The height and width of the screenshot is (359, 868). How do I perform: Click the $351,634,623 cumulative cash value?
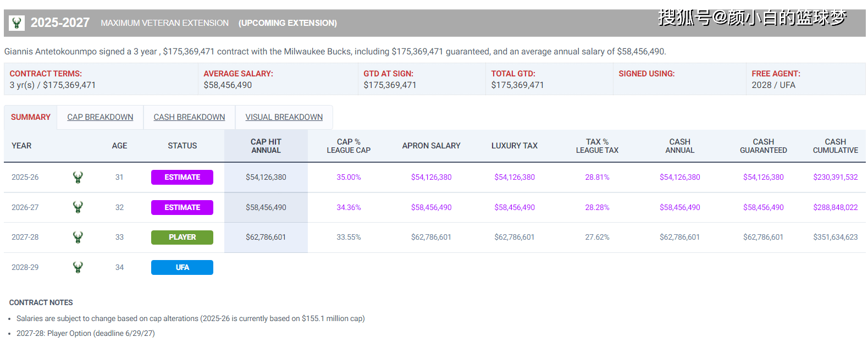click(x=836, y=237)
